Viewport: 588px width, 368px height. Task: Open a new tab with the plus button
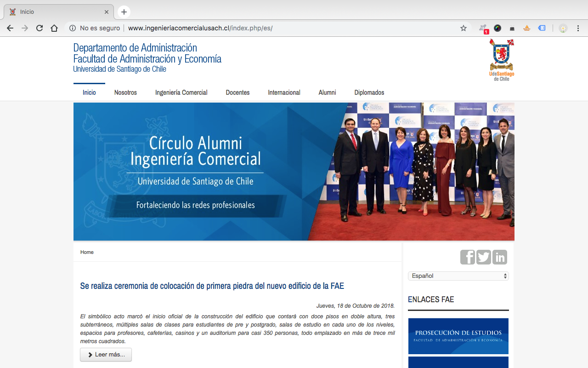tap(124, 12)
